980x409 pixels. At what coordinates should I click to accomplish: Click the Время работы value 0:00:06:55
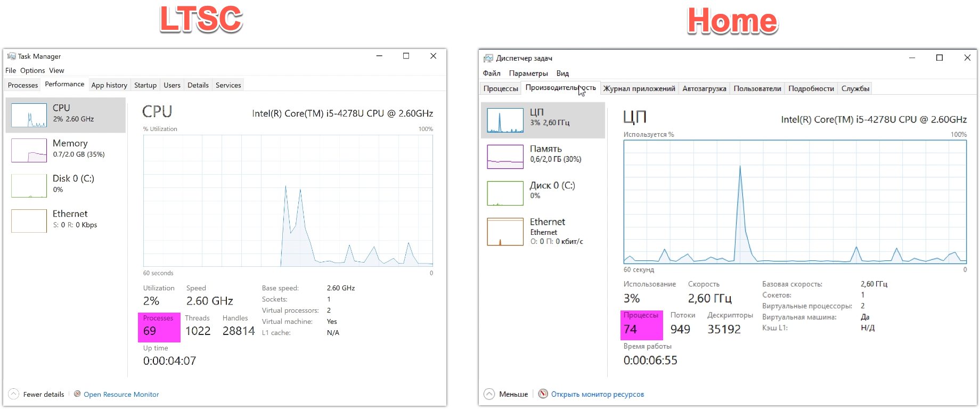pos(650,360)
